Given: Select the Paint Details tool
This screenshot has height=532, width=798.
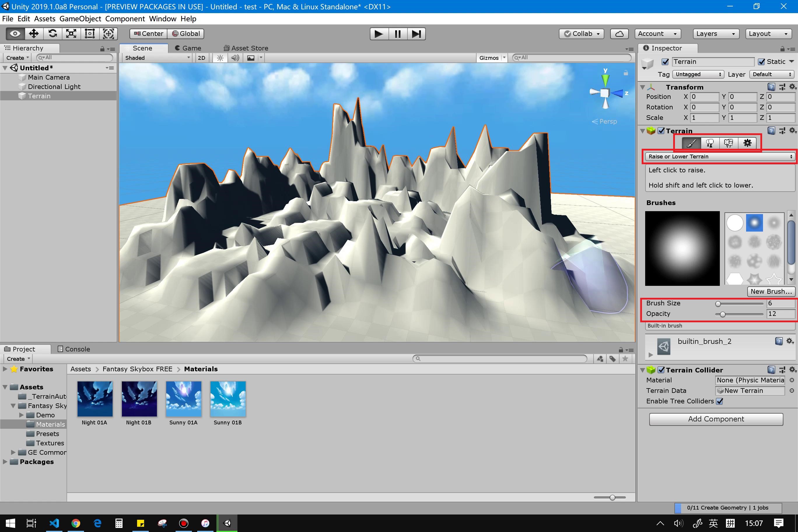Looking at the screenshot, I should [x=729, y=143].
